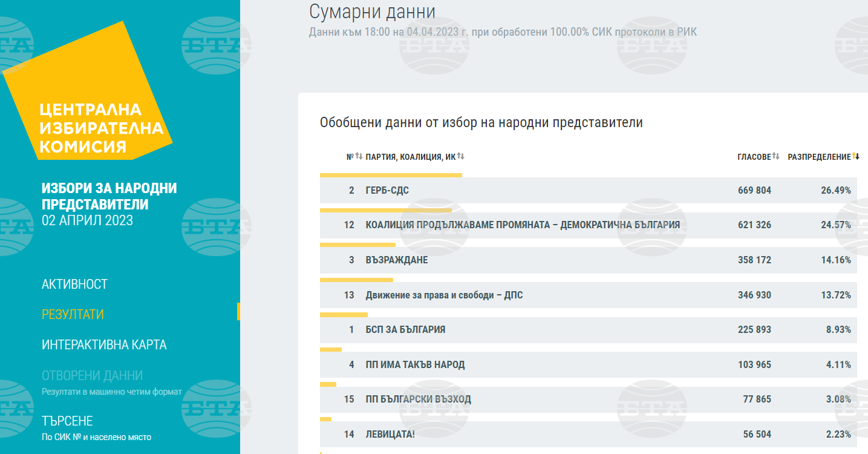868x454 pixels.
Task: Select Коалиция Продължаваме промяната – Демократична България row
Action: click(523, 225)
